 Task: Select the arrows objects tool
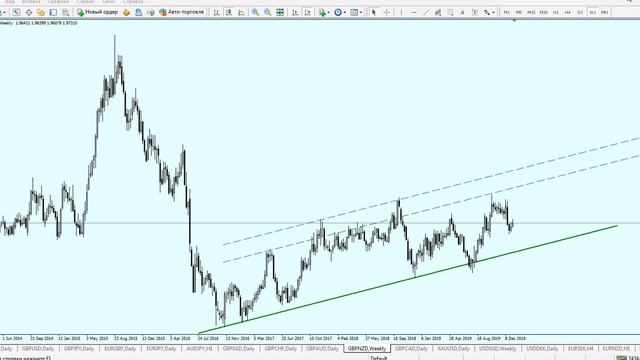coord(487,13)
